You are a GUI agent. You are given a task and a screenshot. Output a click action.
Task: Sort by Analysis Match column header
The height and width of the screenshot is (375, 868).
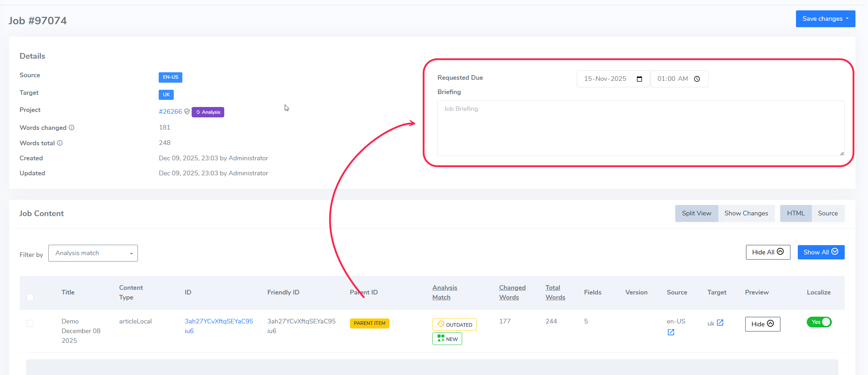pyautogui.click(x=445, y=292)
